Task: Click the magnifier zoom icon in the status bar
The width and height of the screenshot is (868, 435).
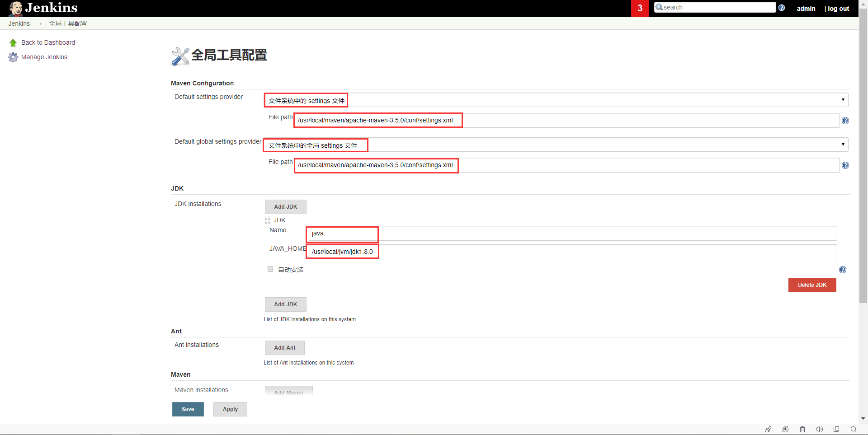Action: click(854, 429)
